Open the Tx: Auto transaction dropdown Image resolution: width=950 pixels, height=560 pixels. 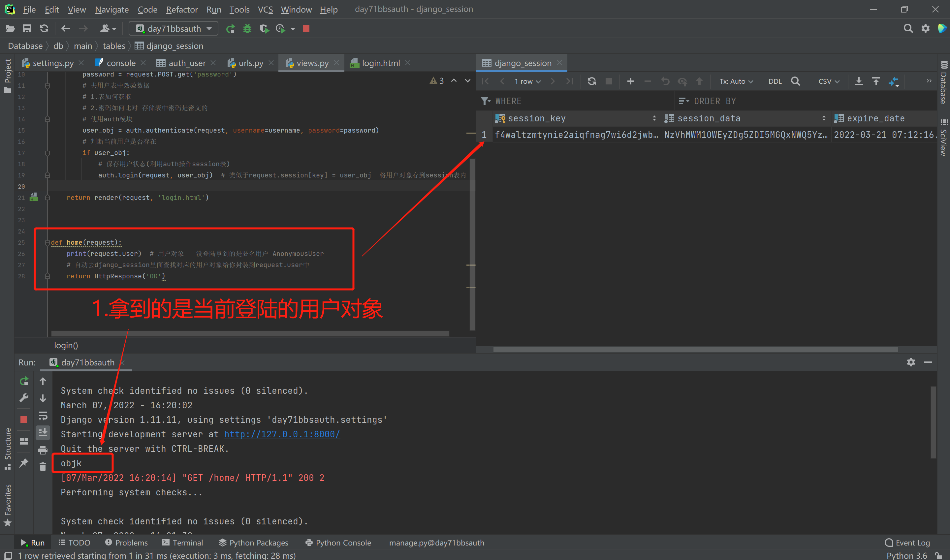(736, 81)
